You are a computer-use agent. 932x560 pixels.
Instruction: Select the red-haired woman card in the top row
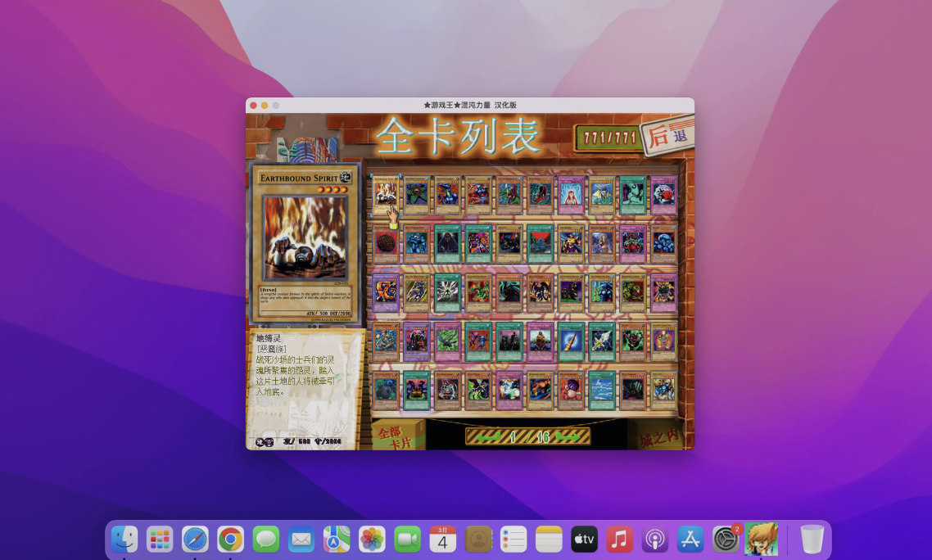pyautogui.click(x=571, y=194)
